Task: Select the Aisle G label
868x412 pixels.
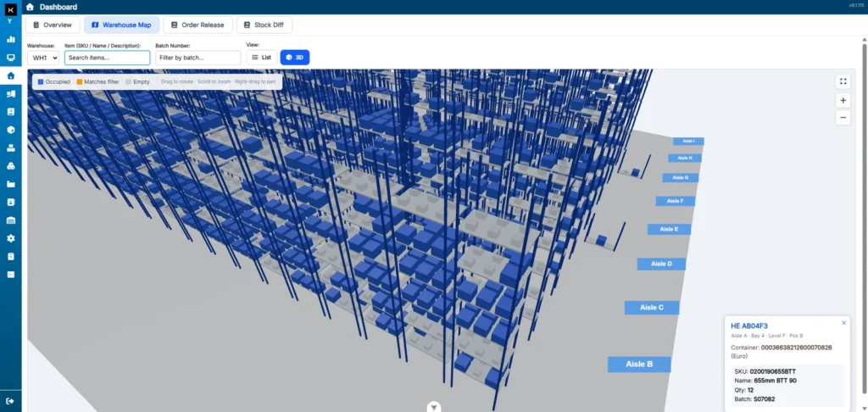Action: point(681,178)
